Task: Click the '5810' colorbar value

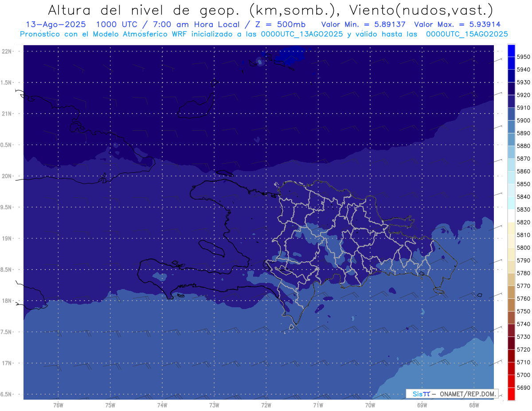Action: pyautogui.click(x=524, y=235)
